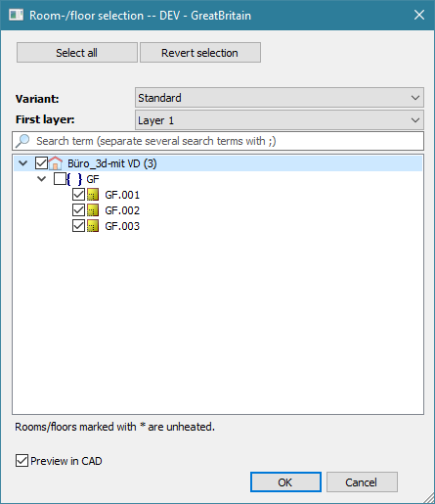Click the yellow room icon of GF.001

[93, 195]
